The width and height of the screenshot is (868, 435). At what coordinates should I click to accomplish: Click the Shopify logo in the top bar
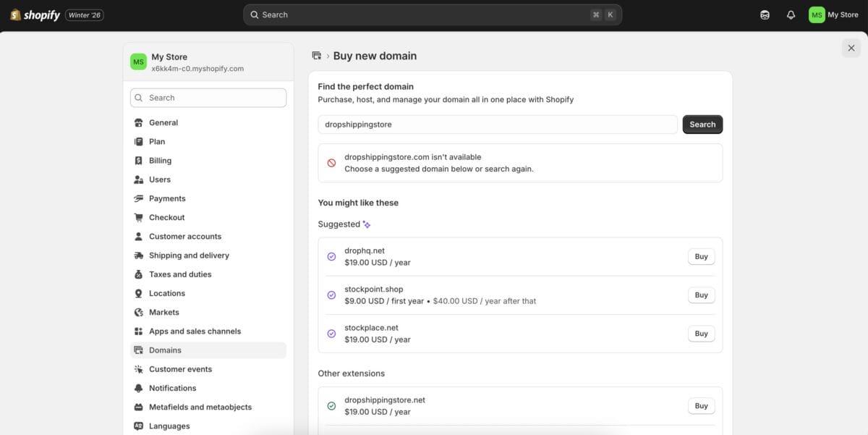34,14
